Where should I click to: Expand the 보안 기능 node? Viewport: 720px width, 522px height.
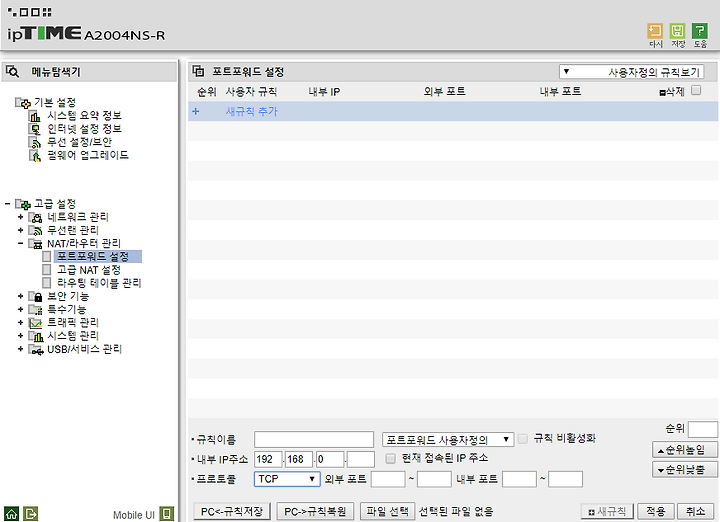click(x=20, y=296)
